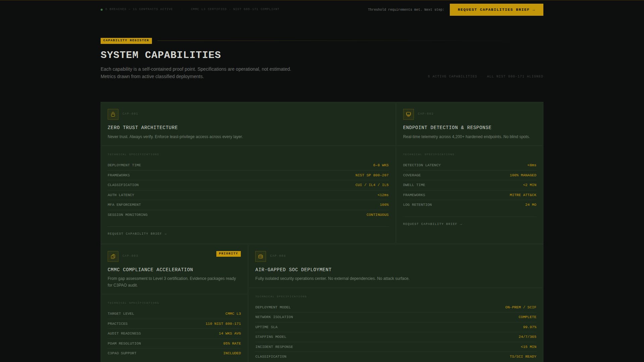Select Audit Readiness value 14 WKS AVG
This screenshot has width=644, height=362.
(x=230, y=334)
